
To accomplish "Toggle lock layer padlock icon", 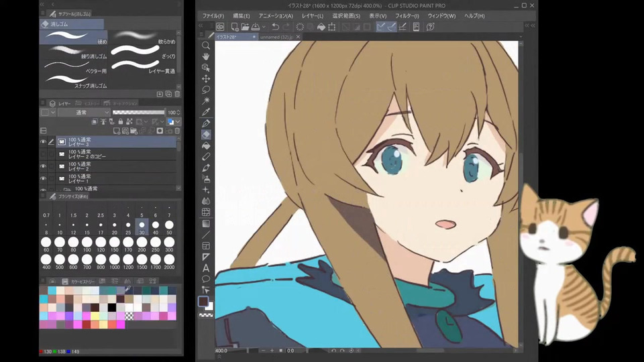I will coord(120,121).
